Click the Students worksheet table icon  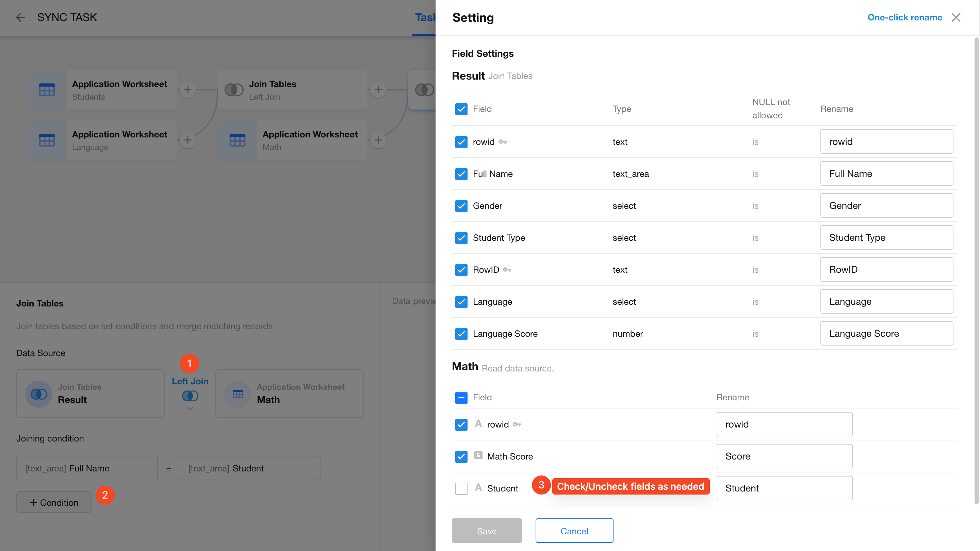tap(47, 90)
